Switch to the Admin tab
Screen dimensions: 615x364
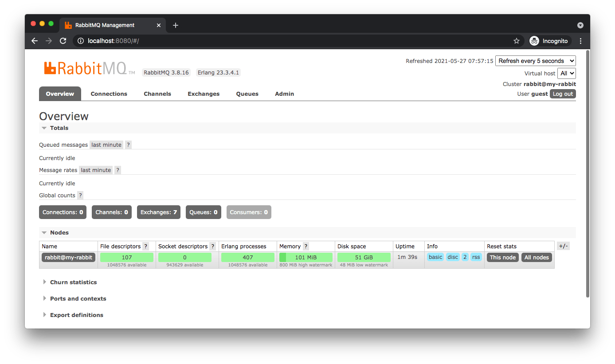(x=284, y=94)
